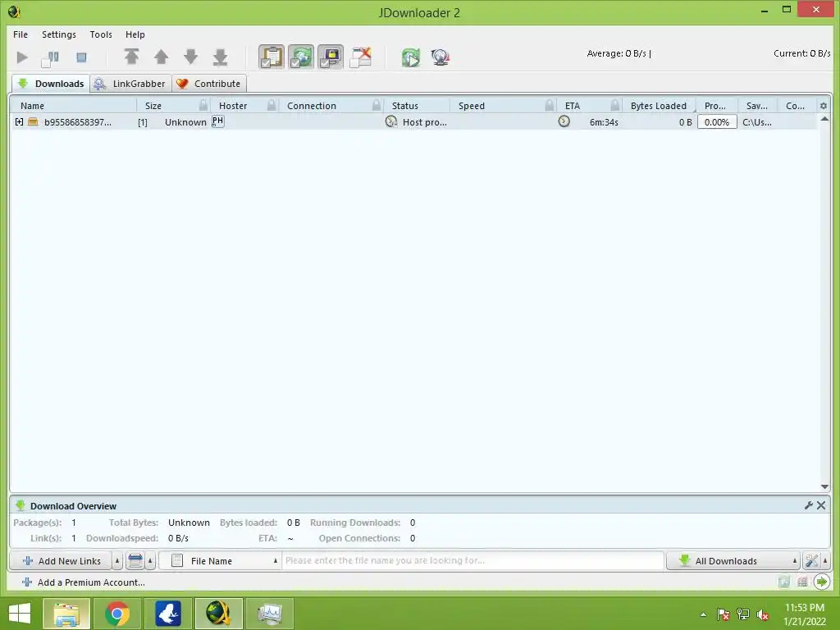The image size is (840, 630).
Task: Click the clean-up list icon button
Action: point(135,561)
